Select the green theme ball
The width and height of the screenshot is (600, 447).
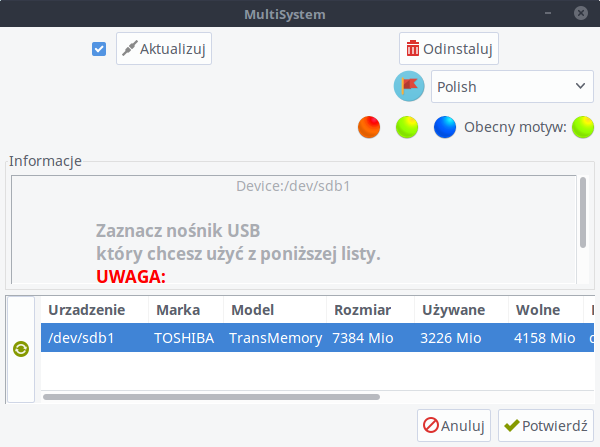pos(407,127)
